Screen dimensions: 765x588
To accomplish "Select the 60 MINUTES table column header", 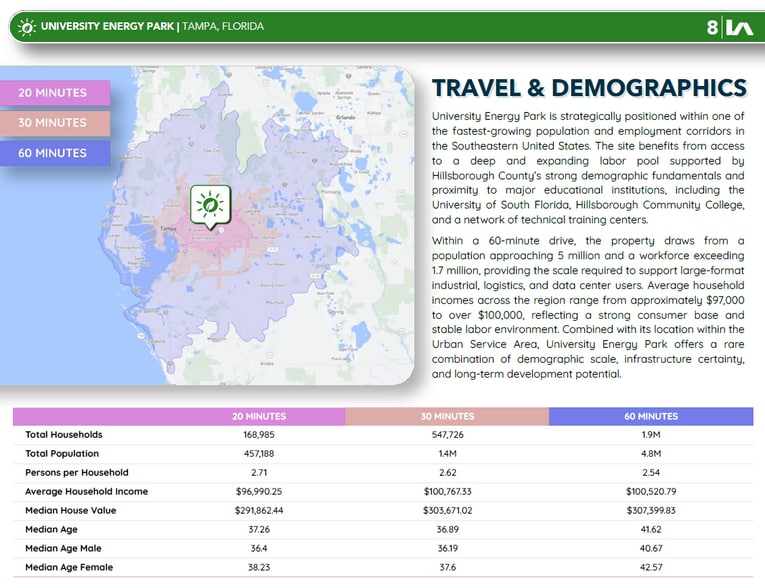I will [x=651, y=416].
